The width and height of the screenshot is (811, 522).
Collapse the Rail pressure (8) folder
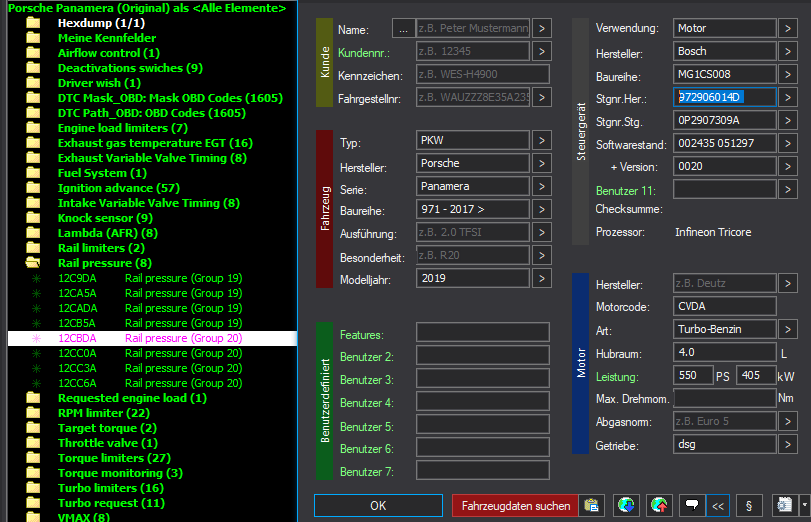[33, 263]
